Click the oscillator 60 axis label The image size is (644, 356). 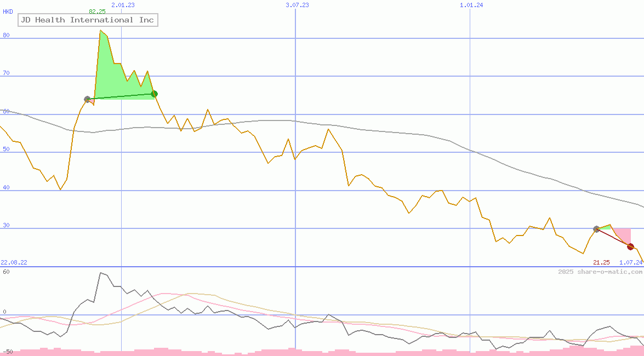pos(6,272)
